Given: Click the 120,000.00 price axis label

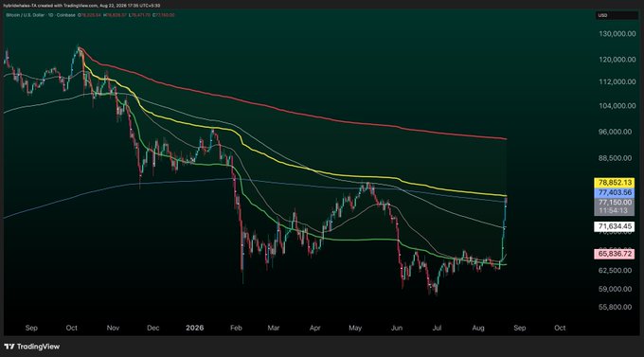Looking at the screenshot, I should tap(617, 60).
